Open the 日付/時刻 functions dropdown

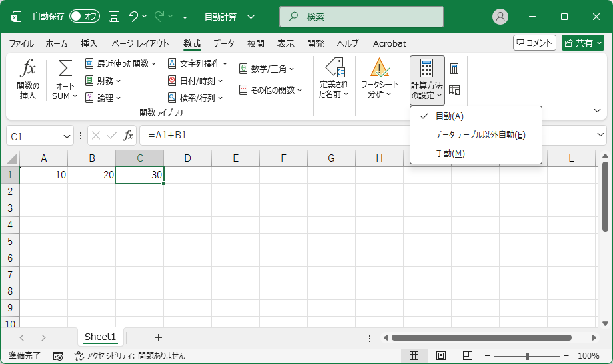click(195, 81)
